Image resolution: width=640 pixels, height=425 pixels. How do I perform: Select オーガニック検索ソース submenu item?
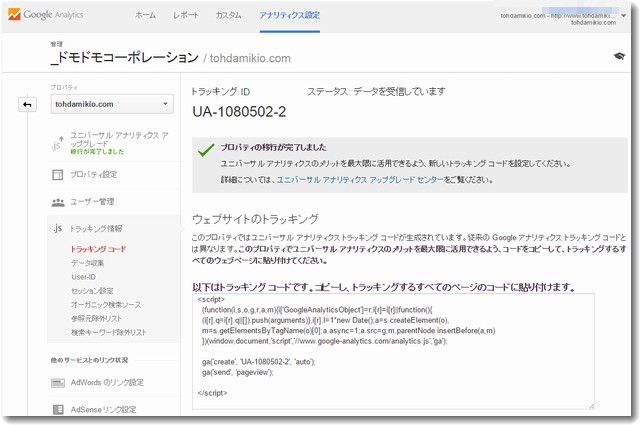pyautogui.click(x=106, y=305)
